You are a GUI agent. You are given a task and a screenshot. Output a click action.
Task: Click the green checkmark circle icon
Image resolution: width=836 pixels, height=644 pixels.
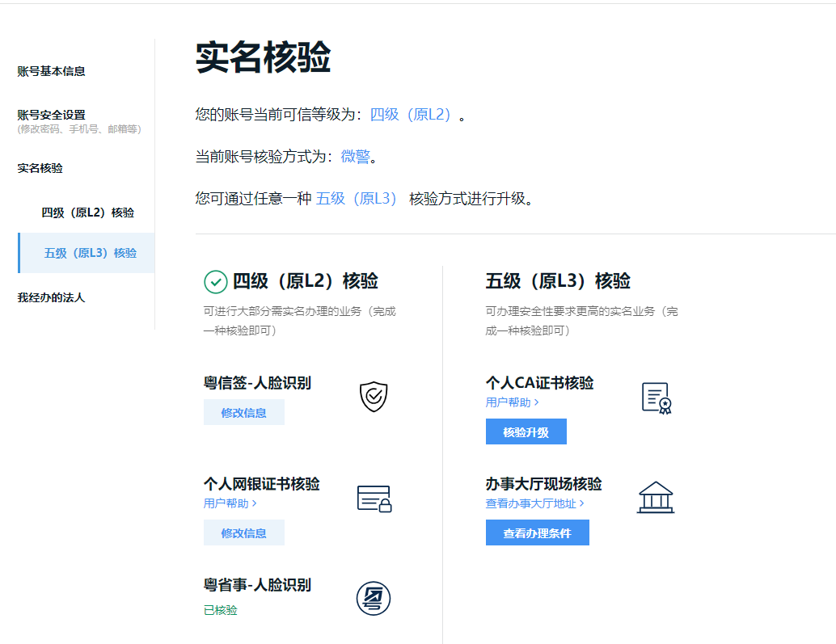point(215,282)
